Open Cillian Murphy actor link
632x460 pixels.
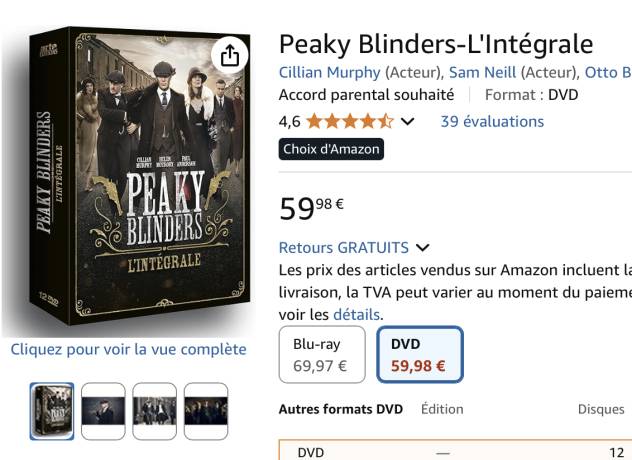pyautogui.click(x=329, y=72)
